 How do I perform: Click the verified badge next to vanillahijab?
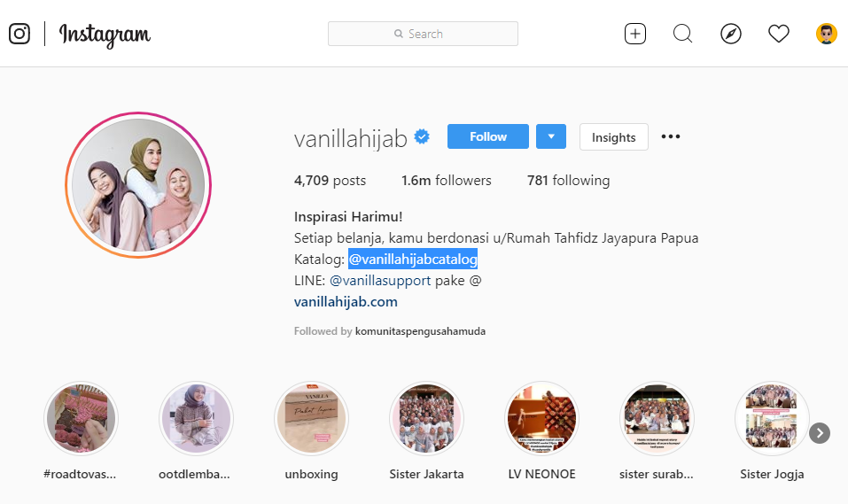click(422, 136)
